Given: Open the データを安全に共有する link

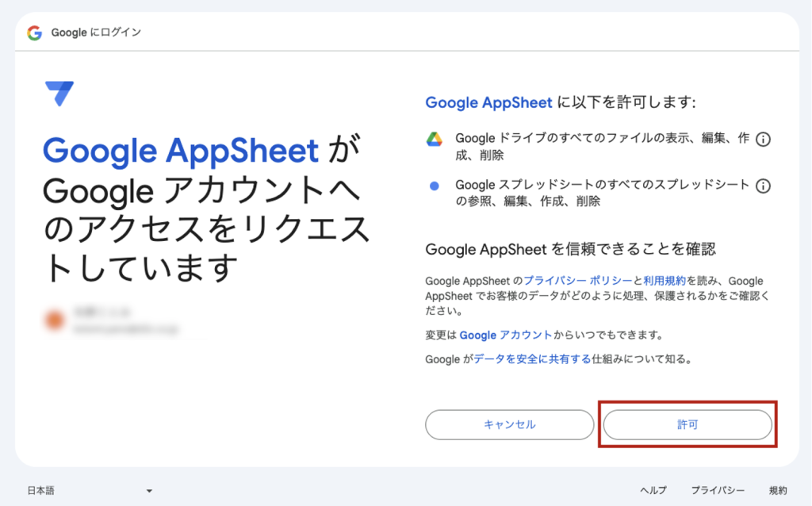Looking at the screenshot, I should (x=532, y=359).
